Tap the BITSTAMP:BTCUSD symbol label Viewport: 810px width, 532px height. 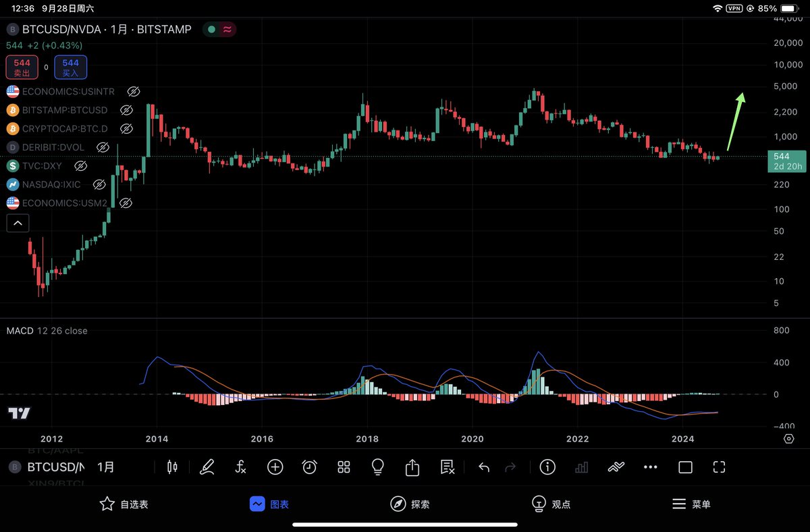65,110
